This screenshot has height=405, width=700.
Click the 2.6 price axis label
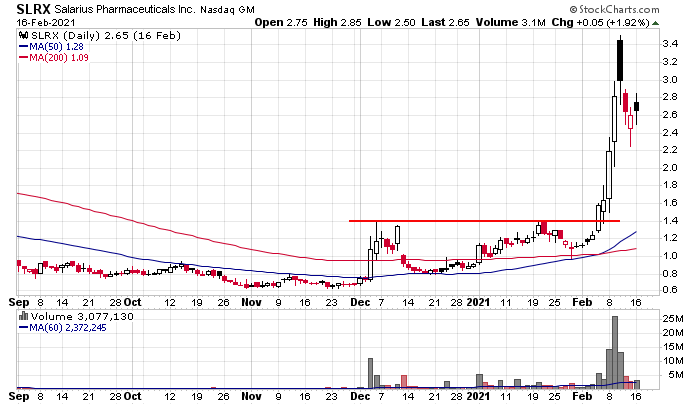670,114
